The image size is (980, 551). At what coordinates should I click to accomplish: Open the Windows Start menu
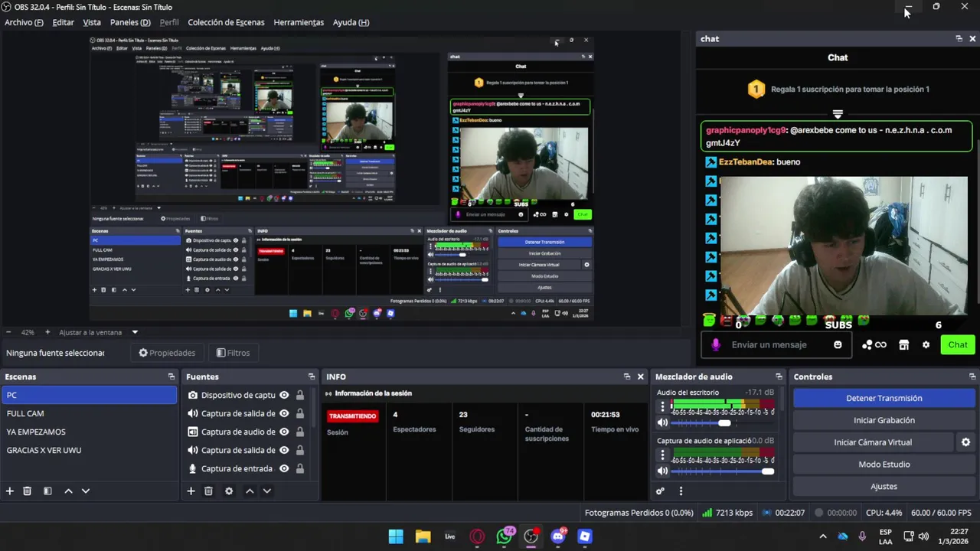pos(396,536)
